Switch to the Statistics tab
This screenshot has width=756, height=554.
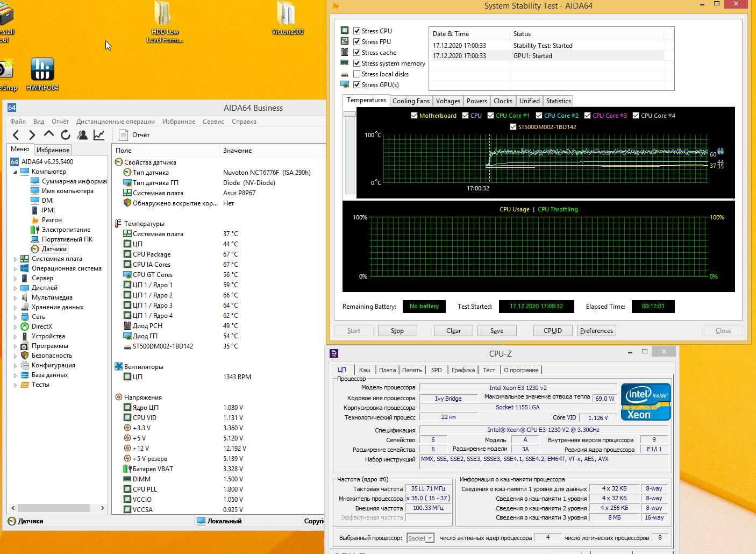(558, 101)
